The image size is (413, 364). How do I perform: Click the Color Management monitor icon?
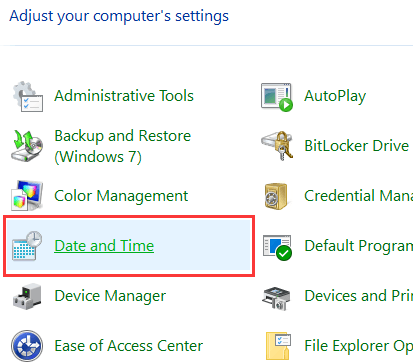coord(27,196)
